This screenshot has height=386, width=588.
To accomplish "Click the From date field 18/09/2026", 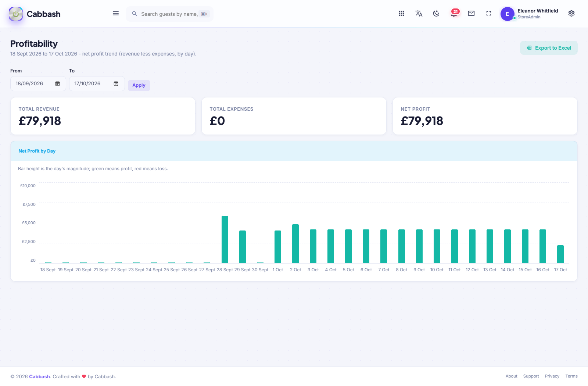I will (x=38, y=84).
